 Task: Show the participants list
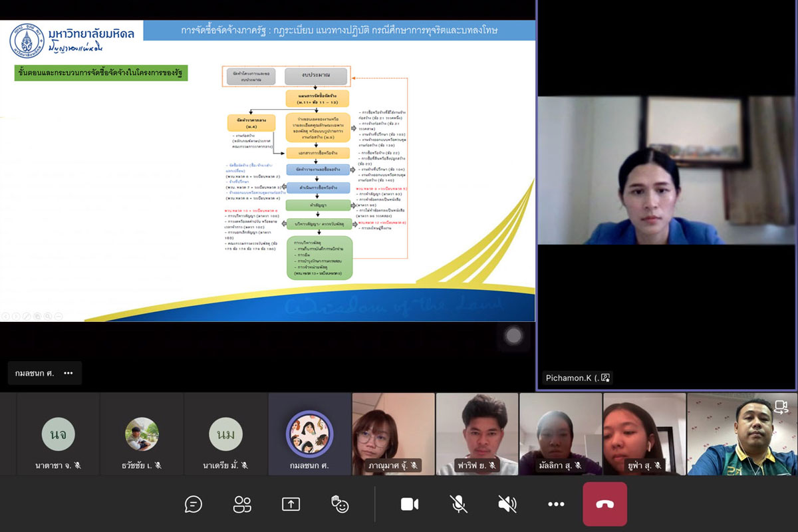tap(242, 505)
